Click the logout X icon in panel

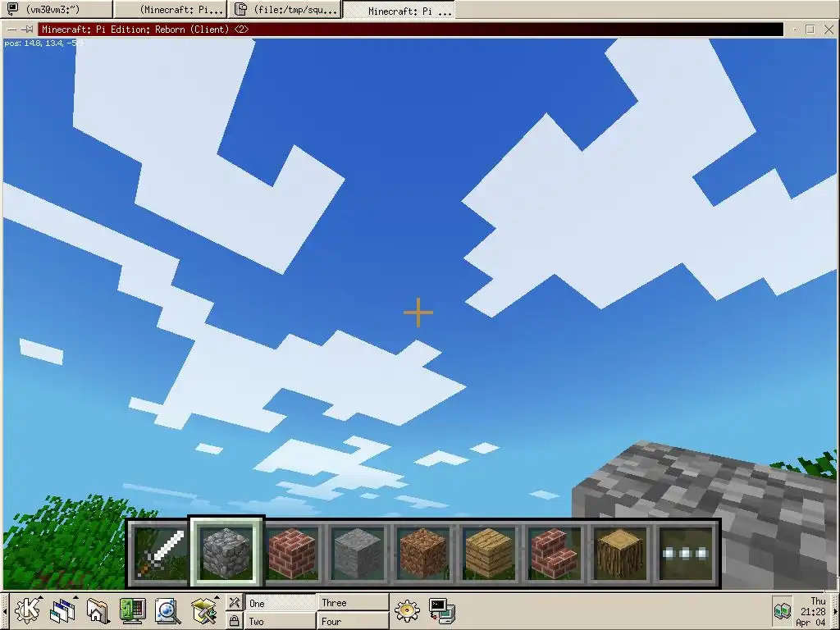[x=234, y=602]
